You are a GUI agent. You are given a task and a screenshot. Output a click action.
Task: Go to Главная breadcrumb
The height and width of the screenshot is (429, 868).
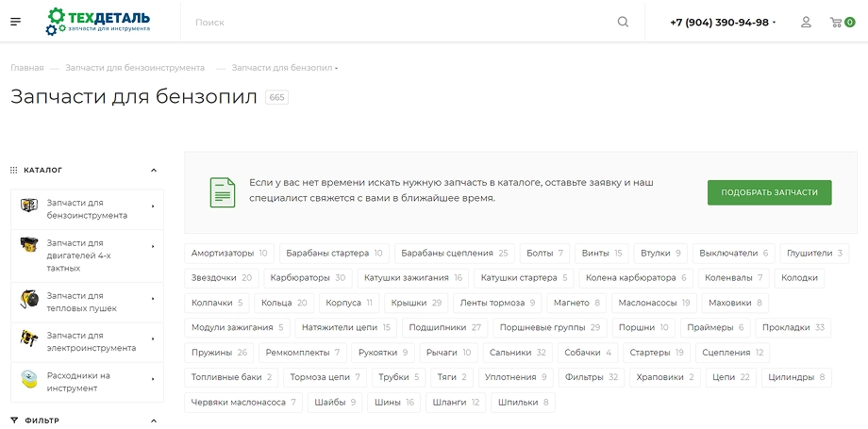27,68
